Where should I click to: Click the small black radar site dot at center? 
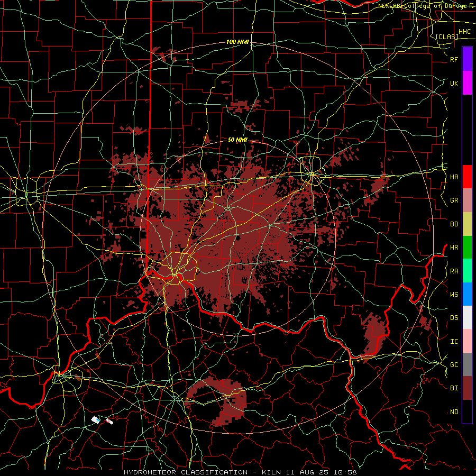pos(239,237)
